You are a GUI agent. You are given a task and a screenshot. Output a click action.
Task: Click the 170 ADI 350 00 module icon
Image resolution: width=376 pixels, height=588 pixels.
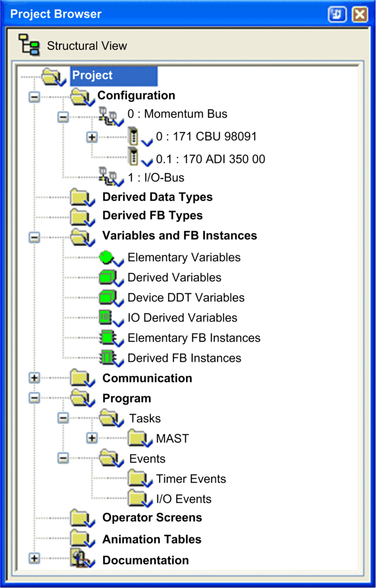pos(139,158)
